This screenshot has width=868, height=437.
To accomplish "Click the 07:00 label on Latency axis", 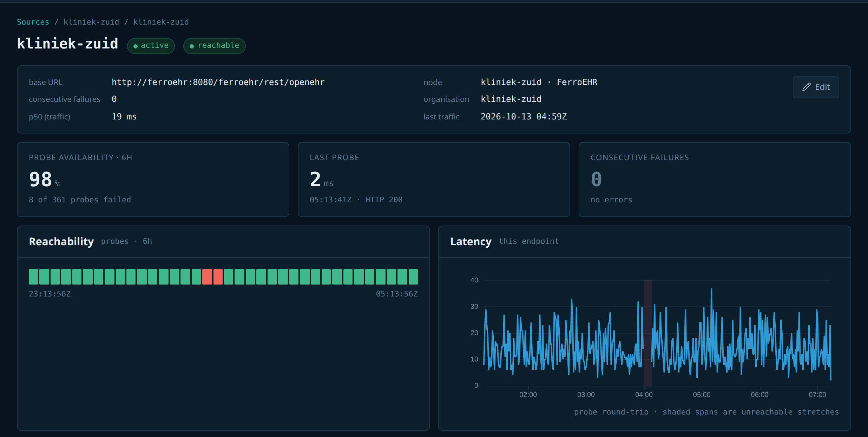I will (x=817, y=394).
